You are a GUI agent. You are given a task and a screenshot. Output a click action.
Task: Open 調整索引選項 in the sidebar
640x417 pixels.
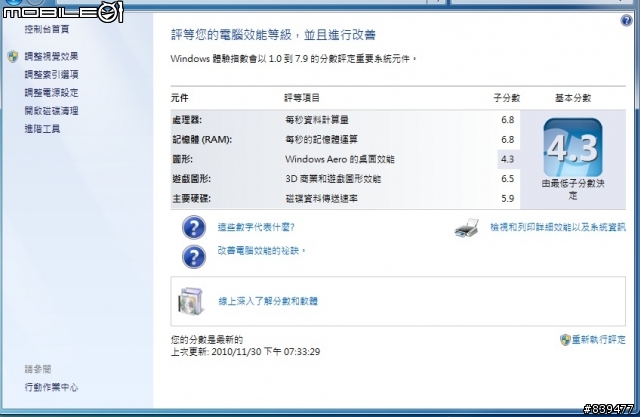(x=51, y=74)
